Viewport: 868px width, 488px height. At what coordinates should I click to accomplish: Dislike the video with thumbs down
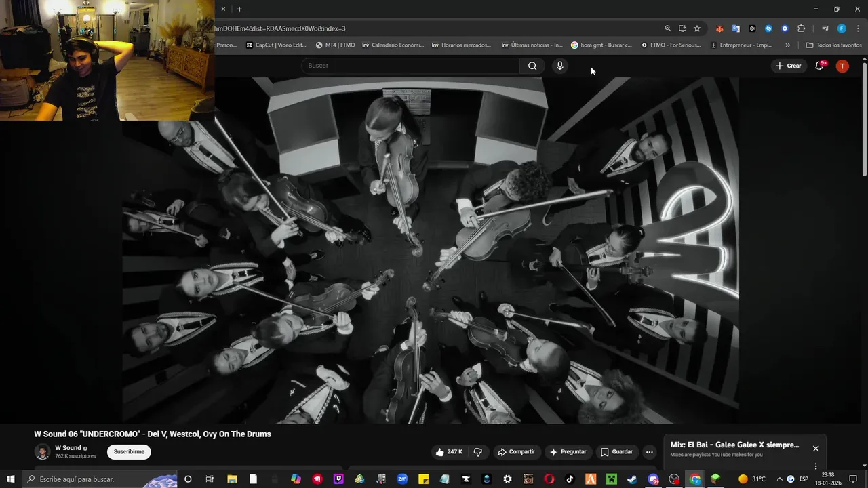(x=478, y=452)
